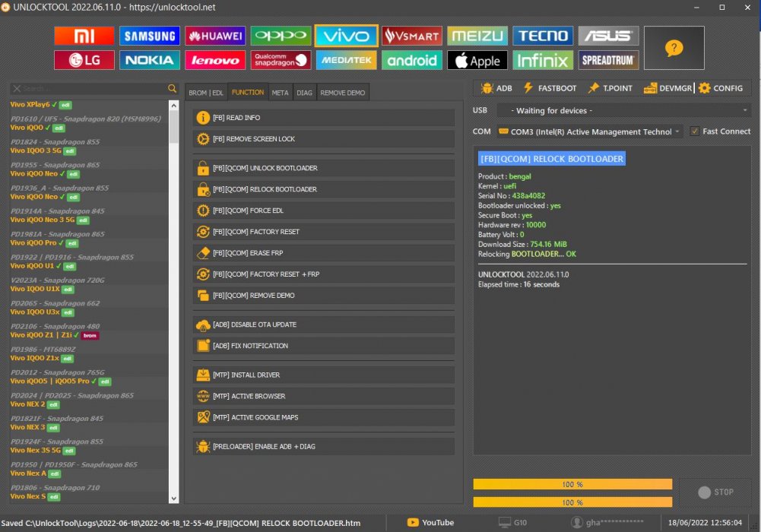Image resolution: width=761 pixels, height=532 pixels.
Task: Run [MTP] INSTALL DRIVER
Action: point(324,375)
